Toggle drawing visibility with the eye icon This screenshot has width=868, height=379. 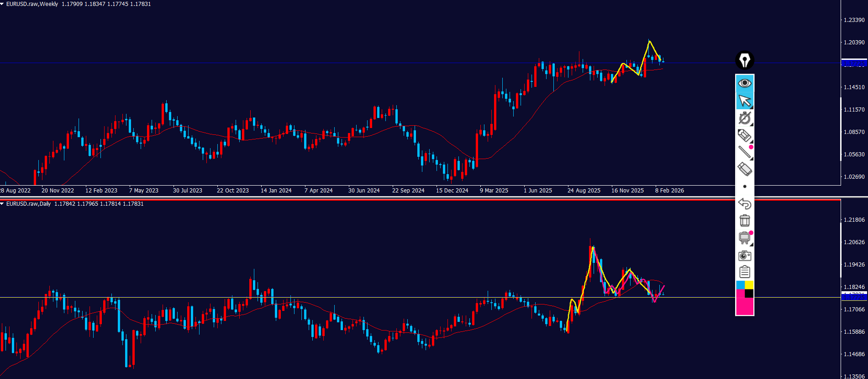click(744, 83)
